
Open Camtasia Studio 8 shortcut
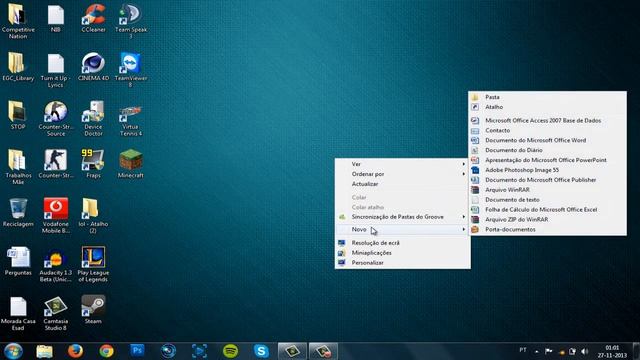(56, 313)
